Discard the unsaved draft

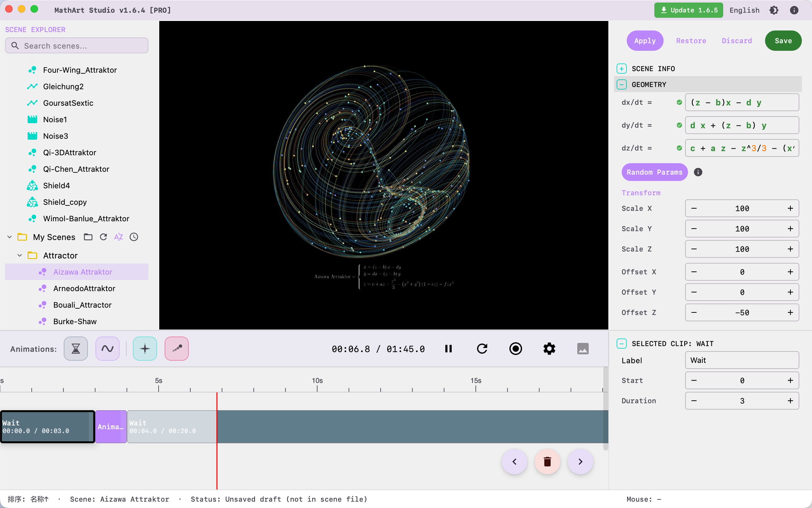[x=737, y=41]
